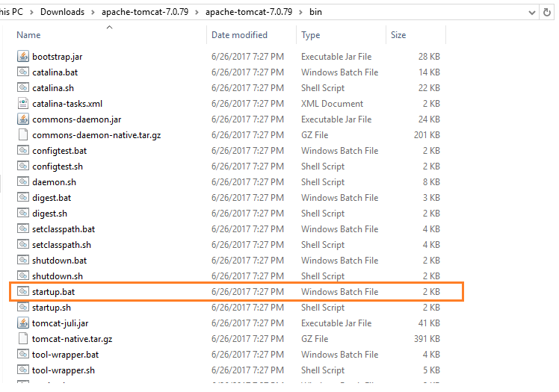Image resolution: width=559 pixels, height=392 pixels.
Task: Click Windows Batch File type of startup.bat
Action: pos(339,292)
